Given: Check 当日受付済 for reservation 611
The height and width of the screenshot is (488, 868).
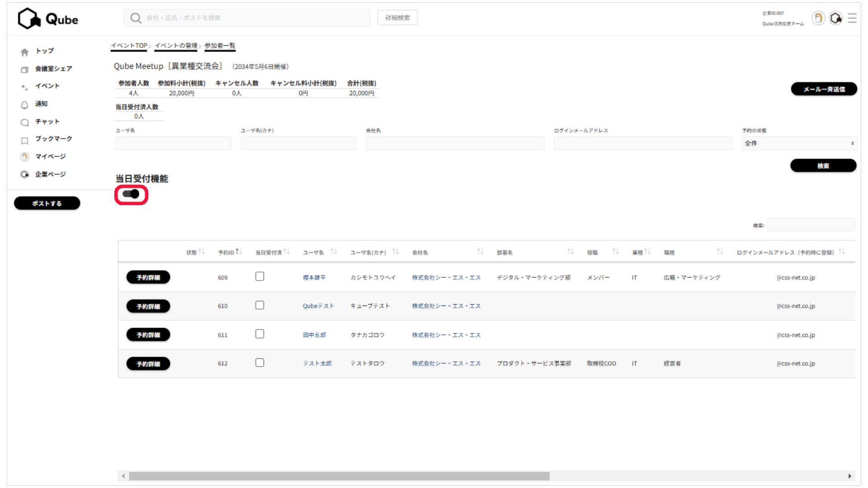Looking at the screenshot, I should pos(259,334).
